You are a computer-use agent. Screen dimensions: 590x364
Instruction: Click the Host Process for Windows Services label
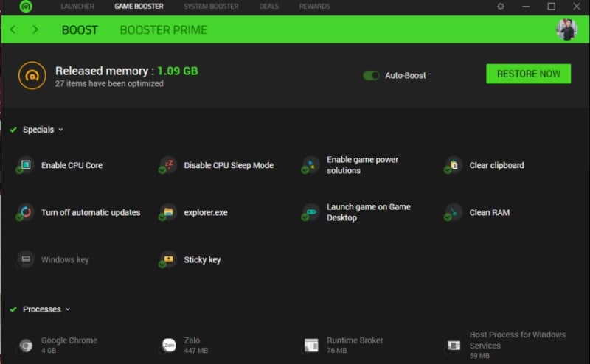click(518, 340)
